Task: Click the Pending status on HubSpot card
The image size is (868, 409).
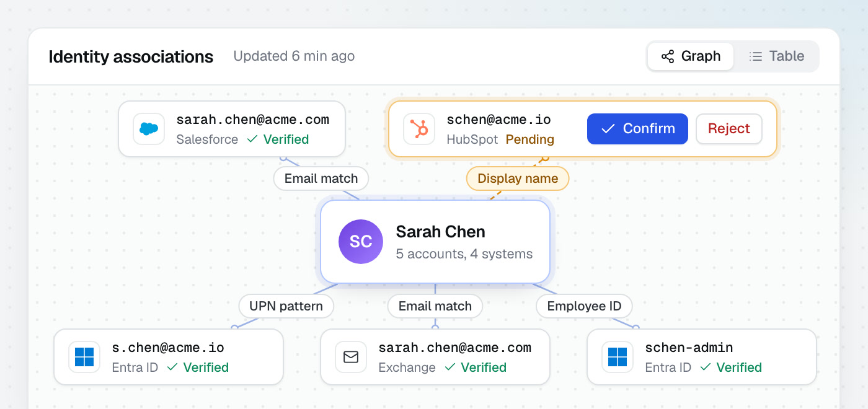Action: coord(530,139)
